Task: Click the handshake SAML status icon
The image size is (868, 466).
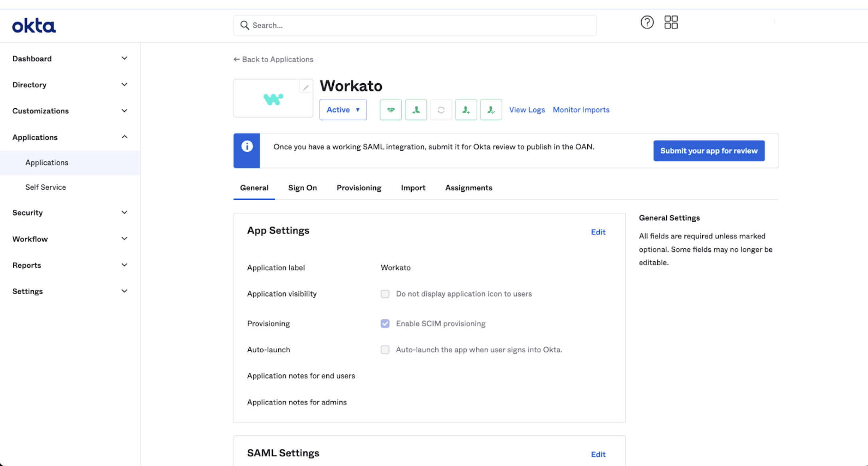Action: pos(390,110)
